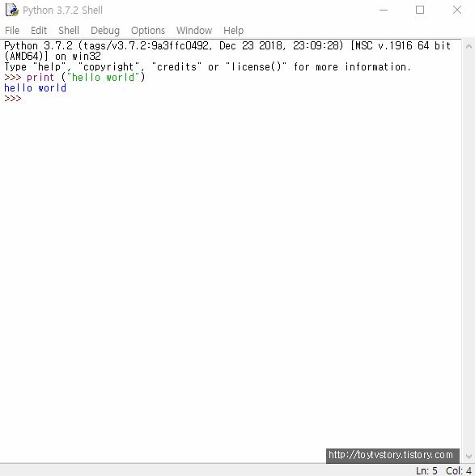Click the Python 3.7.2 Shell title text
Screen dimensions: 475x476
62,11
